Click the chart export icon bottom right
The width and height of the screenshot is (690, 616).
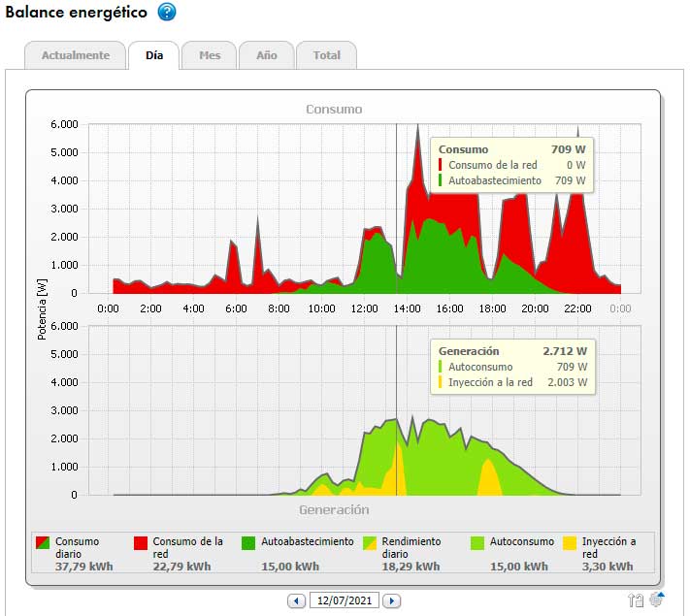pyautogui.click(x=636, y=600)
